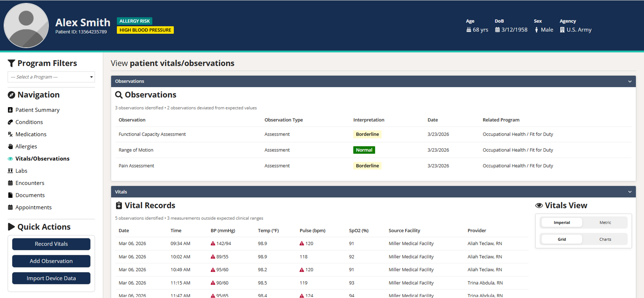The width and height of the screenshot is (644, 298).
Task: Click Borderline tag for Functional Capacity Assessment
Action: pyautogui.click(x=367, y=134)
